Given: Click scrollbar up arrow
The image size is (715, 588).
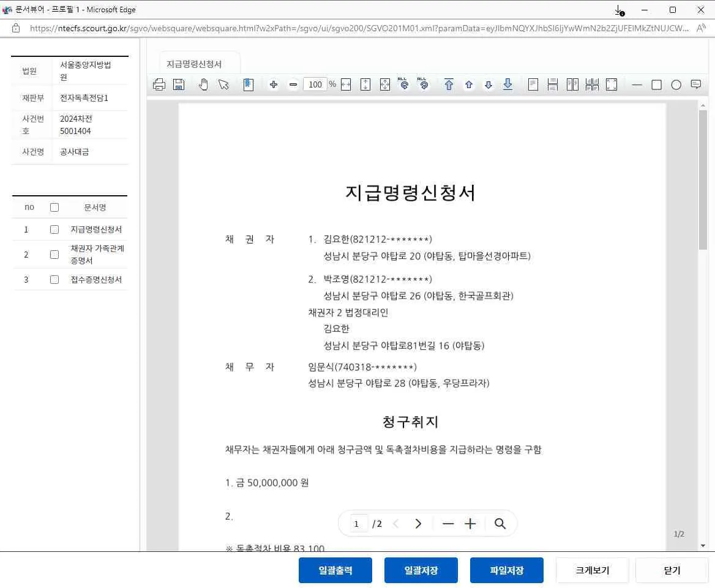Looking at the screenshot, I should point(703,105).
